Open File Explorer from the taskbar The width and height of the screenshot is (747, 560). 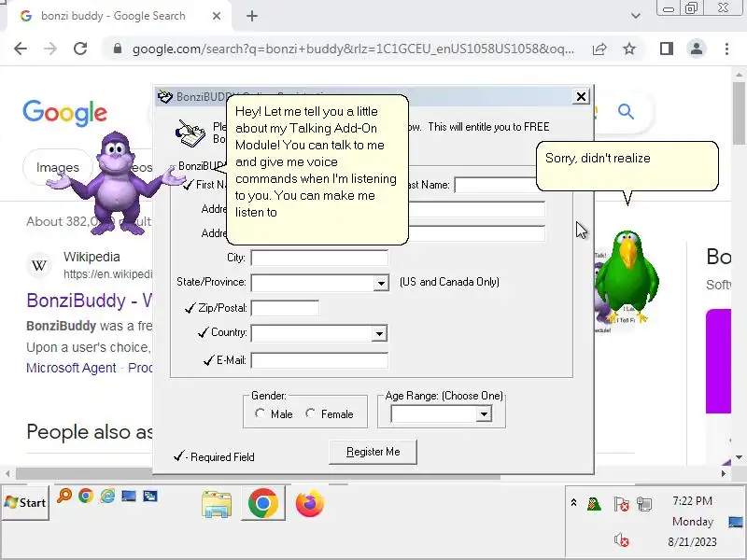(217, 504)
